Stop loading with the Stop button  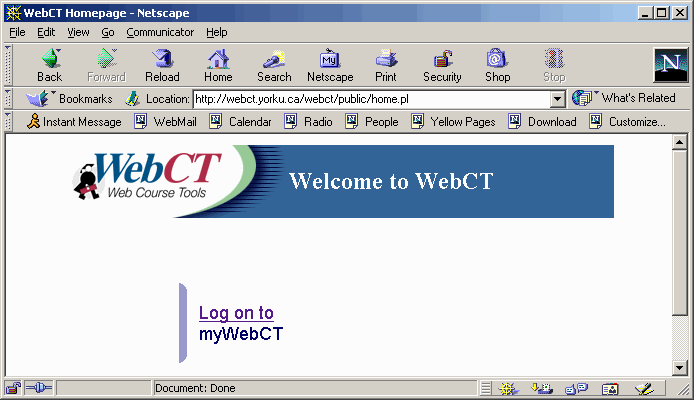(554, 65)
